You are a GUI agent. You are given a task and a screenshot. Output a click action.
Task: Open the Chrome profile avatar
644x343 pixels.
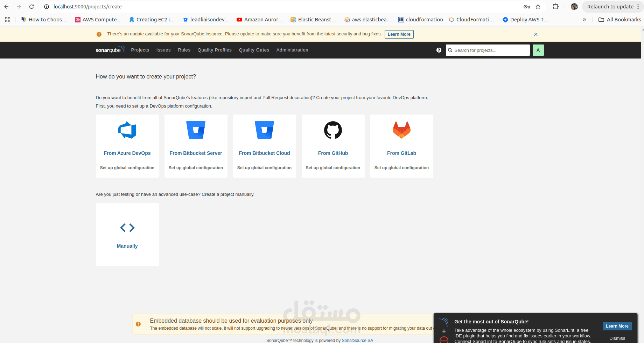tap(574, 7)
